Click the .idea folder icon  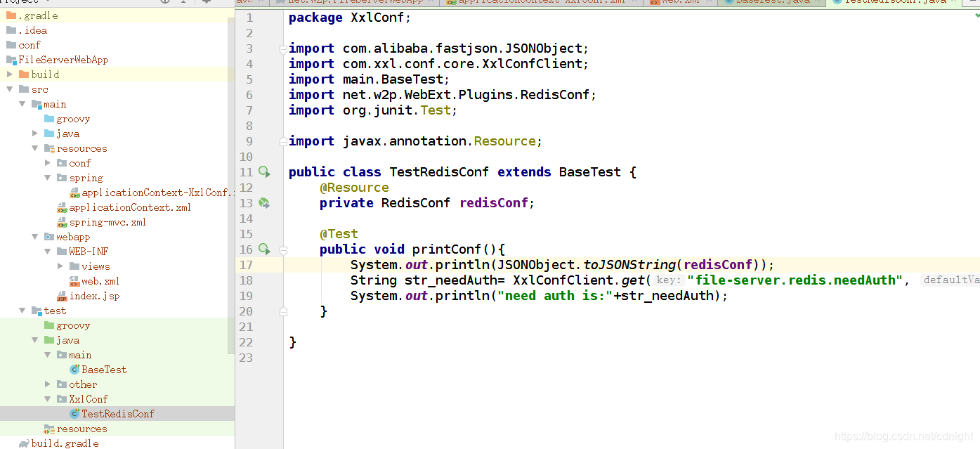click(11, 30)
